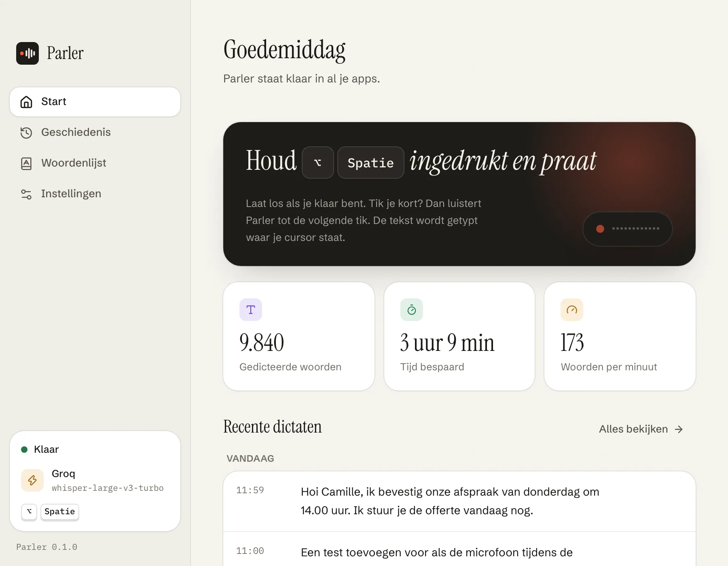Viewport: 728px width, 566px height.
Task: Click the orange speedometer icon above Woorden per minuut
Action: tap(572, 310)
